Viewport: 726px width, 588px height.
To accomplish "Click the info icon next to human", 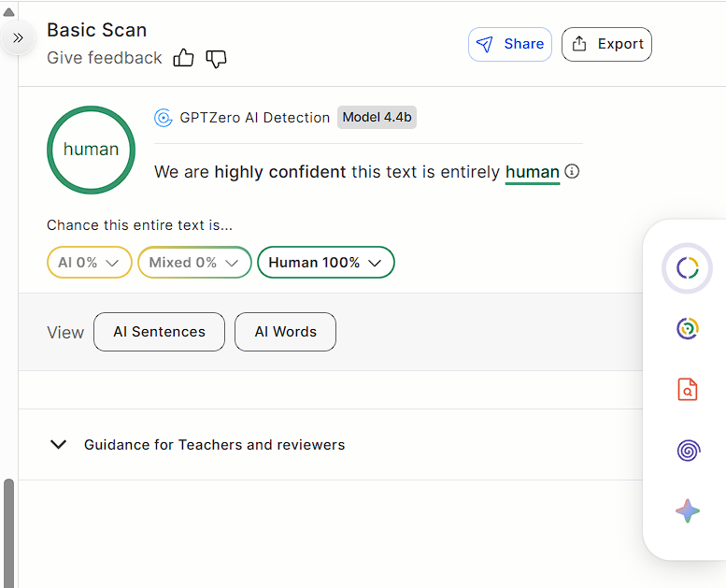I will click(573, 172).
